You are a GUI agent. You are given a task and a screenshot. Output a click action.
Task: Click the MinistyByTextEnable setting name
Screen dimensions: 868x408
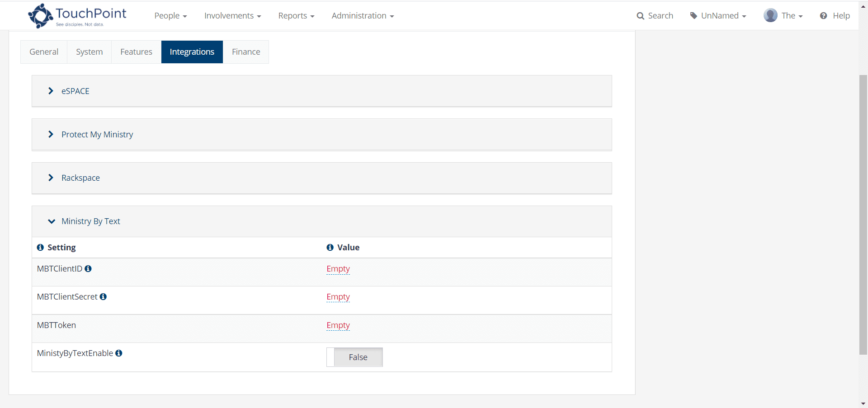pos(75,353)
